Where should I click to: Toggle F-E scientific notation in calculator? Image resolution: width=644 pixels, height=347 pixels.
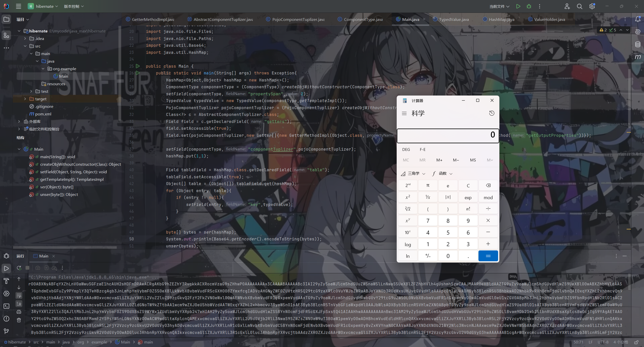tap(423, 149)
